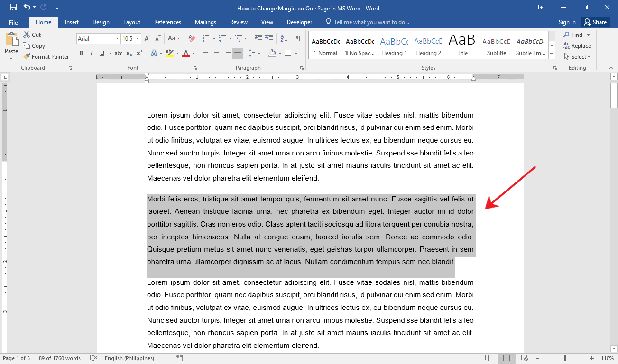618x364 pixels.
Task: Open the Text Highlight Color tool
Action: point(170,53)
